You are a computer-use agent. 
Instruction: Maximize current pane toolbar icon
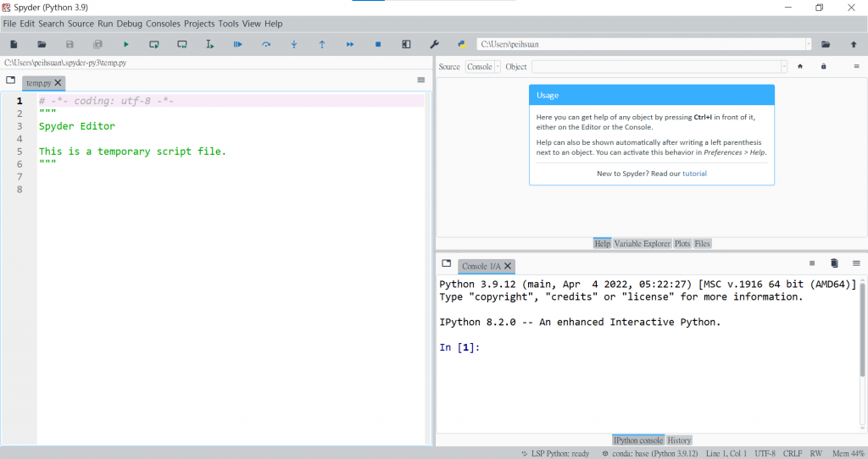click(406, 44)
